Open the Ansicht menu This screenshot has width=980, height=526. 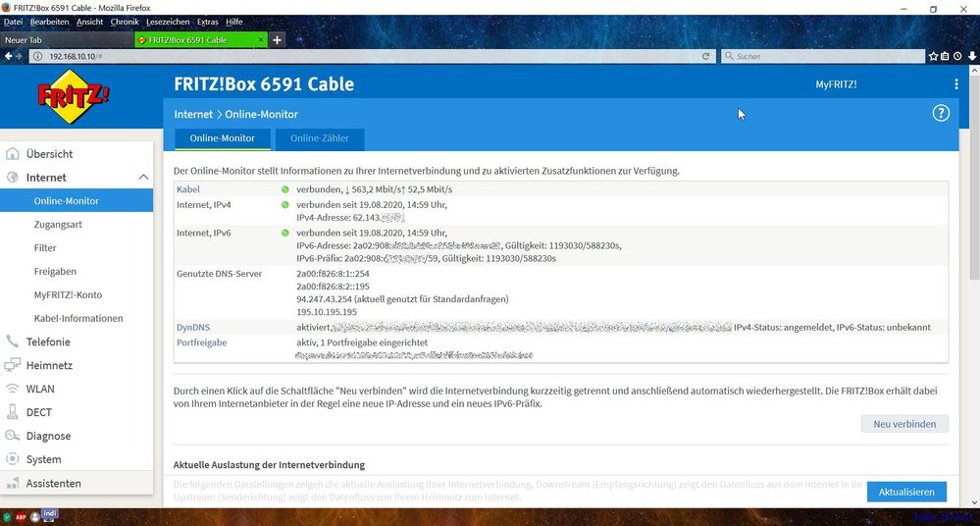[x=89, y=22]
